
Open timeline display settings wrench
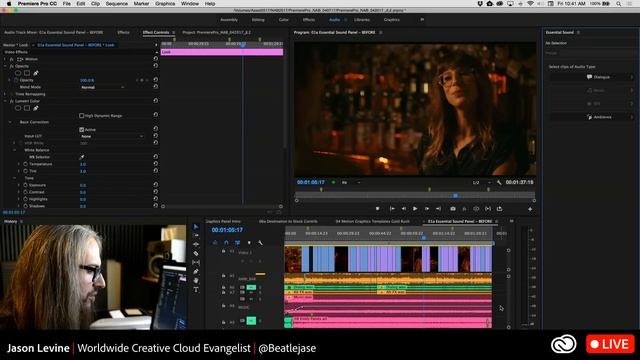(x=260, y=242)
